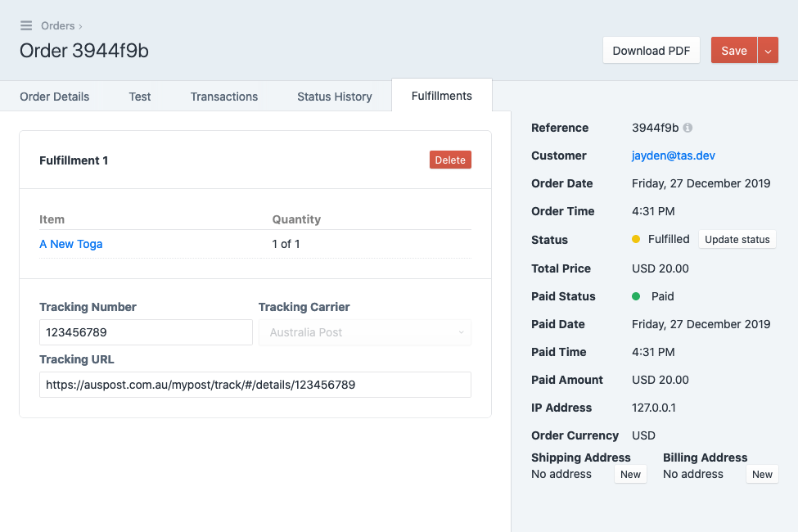Image resolution: width=798 pixels, height=532 pixels.
Task: Expand the Save button dropdown arrow
Action: [768, 51]
